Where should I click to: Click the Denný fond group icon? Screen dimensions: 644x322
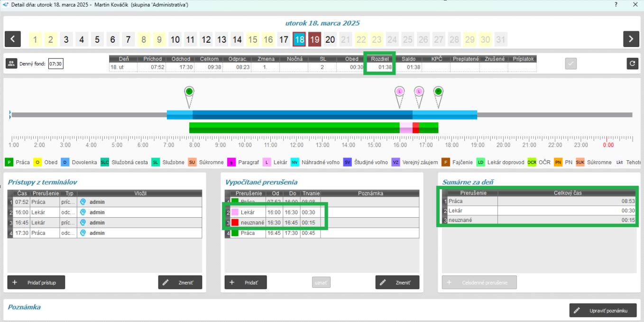tap(11, 64)
